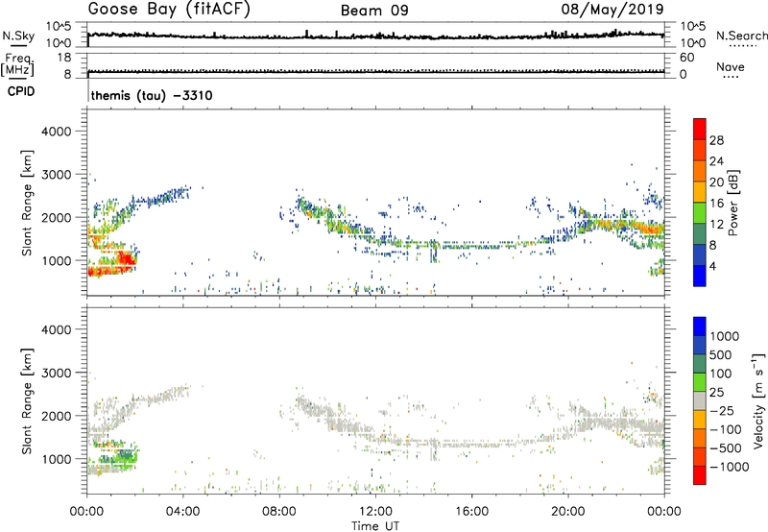Click the 4 tick on the power colorbar
This screenshot has height=532, width=768.
(x=712, y=266)
